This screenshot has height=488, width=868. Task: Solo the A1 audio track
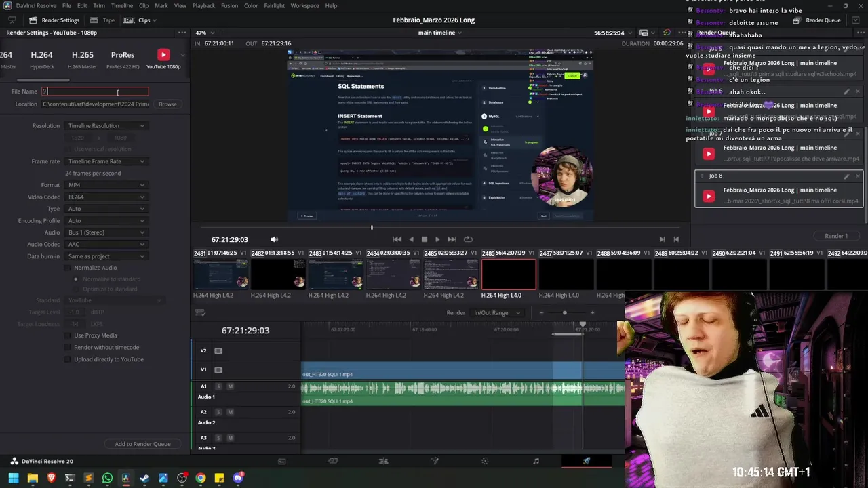coord(218,386)
